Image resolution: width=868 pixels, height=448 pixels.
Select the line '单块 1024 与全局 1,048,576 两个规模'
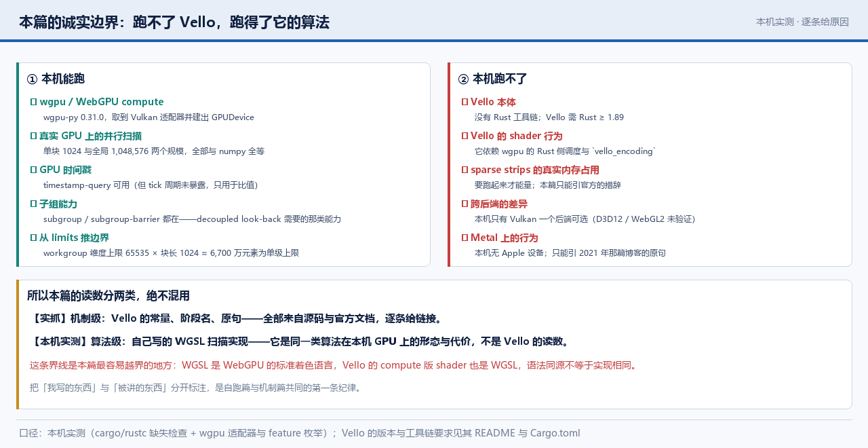click(154, 151)
